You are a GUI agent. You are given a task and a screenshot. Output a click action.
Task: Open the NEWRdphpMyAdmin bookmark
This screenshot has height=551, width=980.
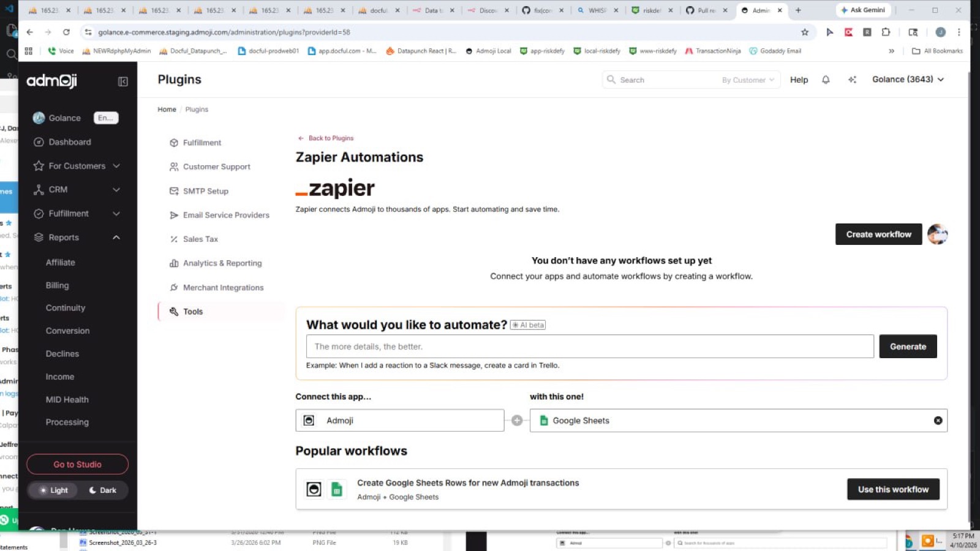coord(116,51)
